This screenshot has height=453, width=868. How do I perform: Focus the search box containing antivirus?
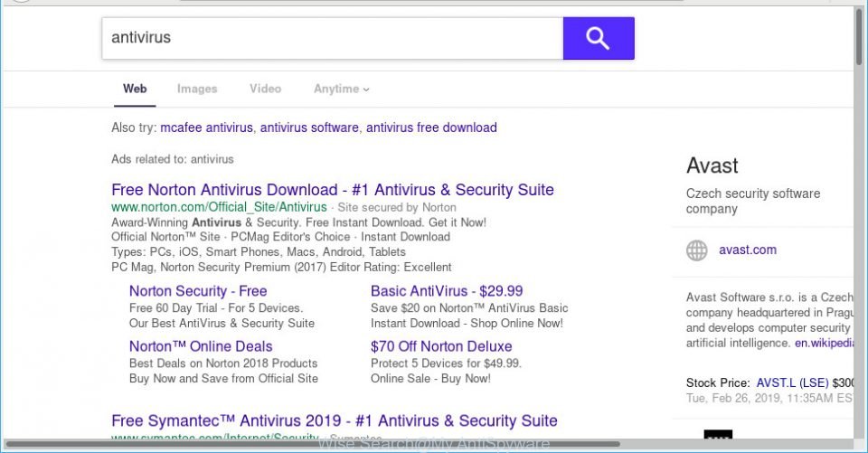[332, 38]
